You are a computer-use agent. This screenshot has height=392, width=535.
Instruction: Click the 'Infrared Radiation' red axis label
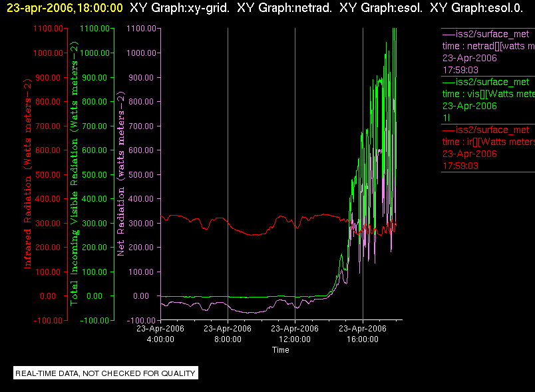click(x=28, y=173)
